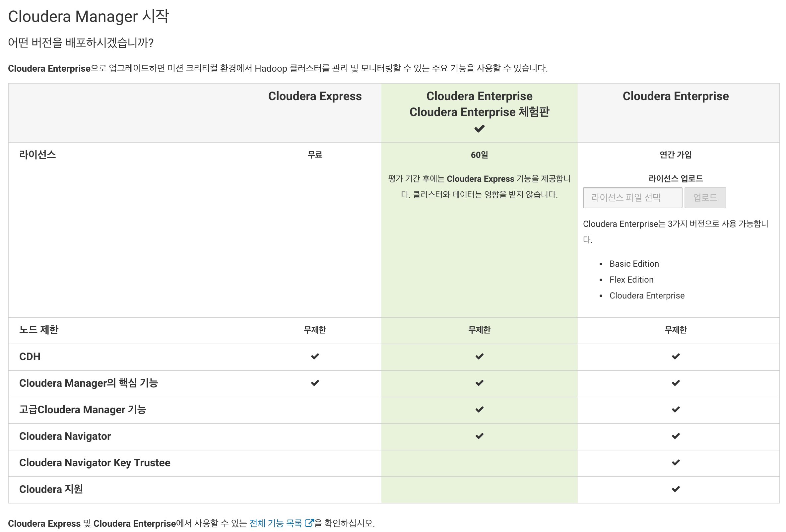Click CDH checkmark in Cloudera Express column

tap(315, 357)
